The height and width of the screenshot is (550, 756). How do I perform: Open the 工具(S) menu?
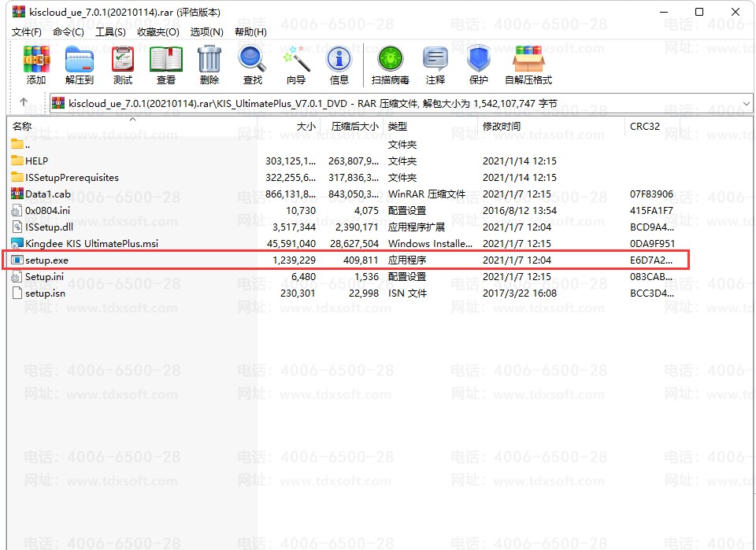[110, 32]
